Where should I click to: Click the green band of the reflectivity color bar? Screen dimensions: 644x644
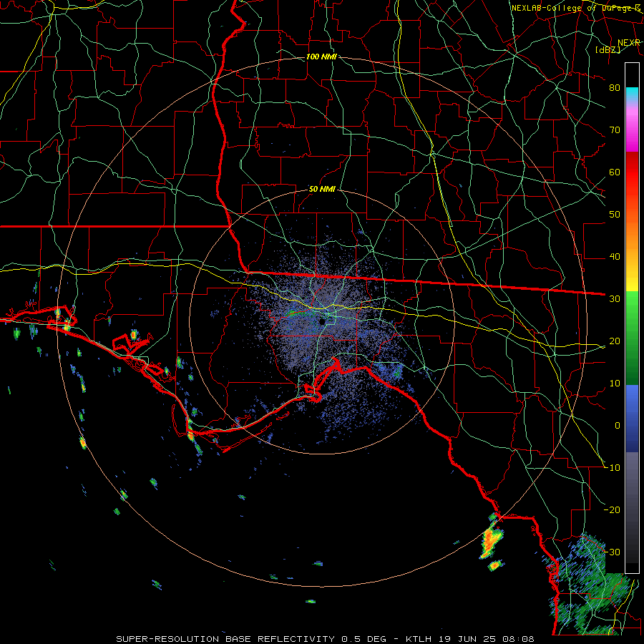point(632,337)
